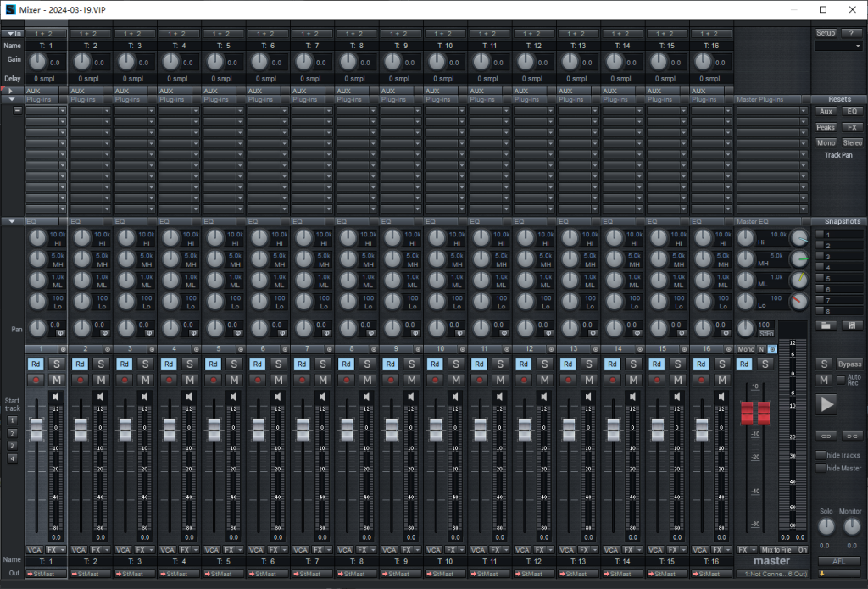Click the Setup button
The height and width of the screenshot is (589, 868).
[x=826, y=33]
